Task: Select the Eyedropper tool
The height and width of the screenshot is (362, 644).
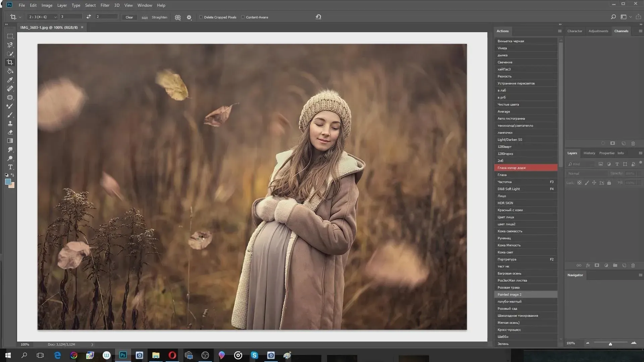Action: [10, 80]
